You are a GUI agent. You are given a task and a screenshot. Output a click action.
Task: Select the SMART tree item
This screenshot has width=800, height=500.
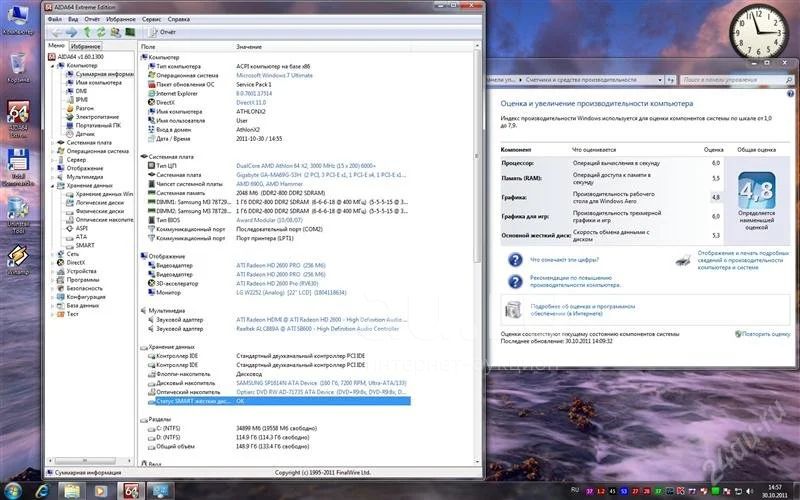(x=85, y=245)
